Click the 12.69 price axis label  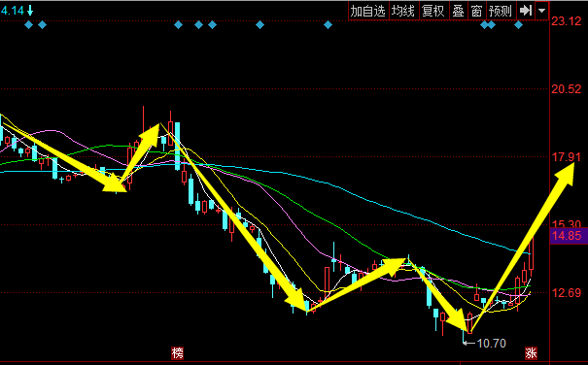567,292
